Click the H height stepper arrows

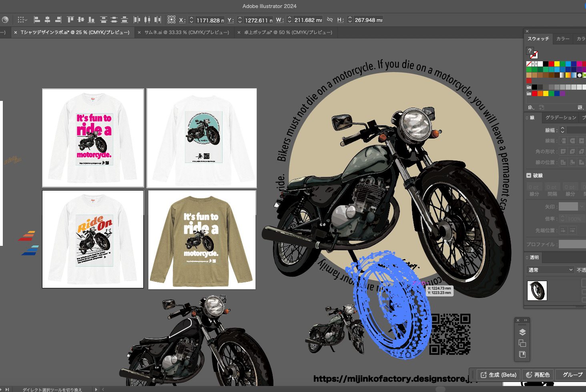350,20
